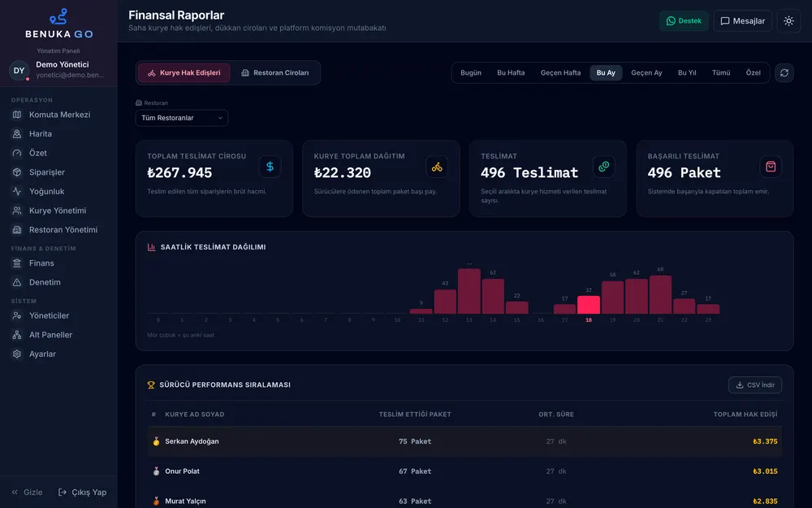The image size is (812, 508).
Task: Select the Geçen Ay range
Action: [x=646, y=72]
